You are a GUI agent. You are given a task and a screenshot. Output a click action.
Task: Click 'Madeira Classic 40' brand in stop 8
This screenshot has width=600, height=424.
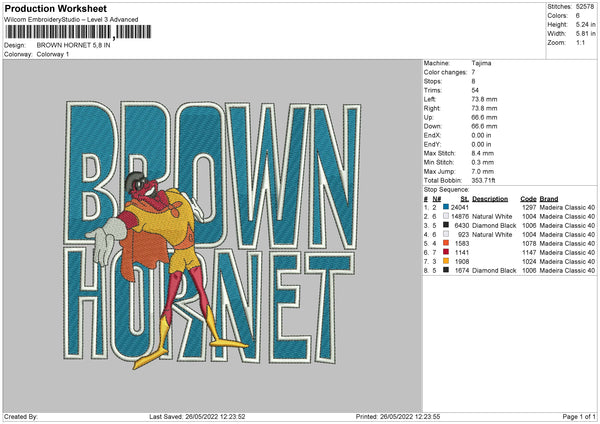tap(567, 271)
